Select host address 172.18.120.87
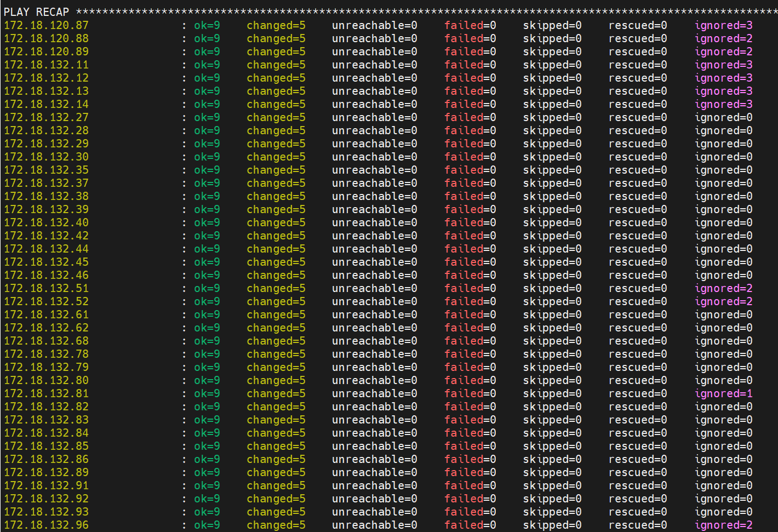The height and width of the screenshot is (532, 778). click(46, 25)
